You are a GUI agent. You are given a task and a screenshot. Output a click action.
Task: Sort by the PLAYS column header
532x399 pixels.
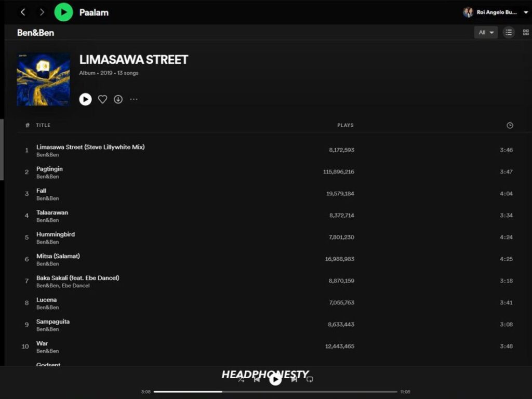345,125
